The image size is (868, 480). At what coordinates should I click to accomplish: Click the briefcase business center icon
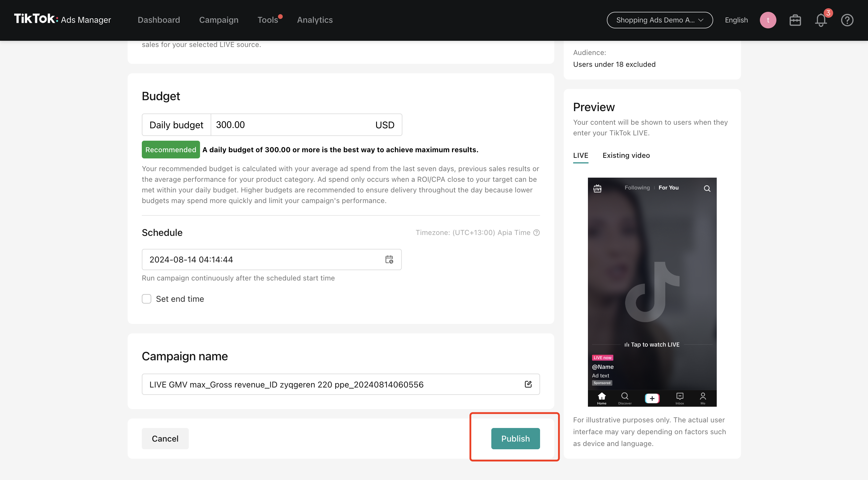point(795,20)
